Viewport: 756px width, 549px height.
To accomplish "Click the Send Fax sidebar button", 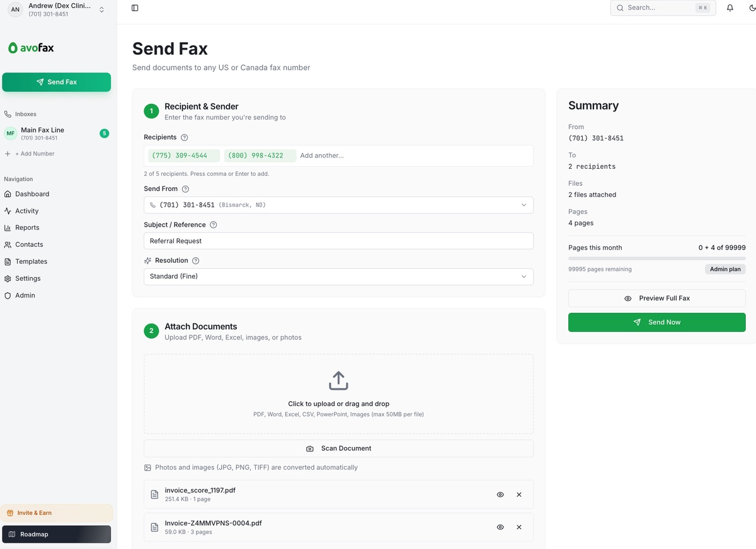I will point(57,82).
